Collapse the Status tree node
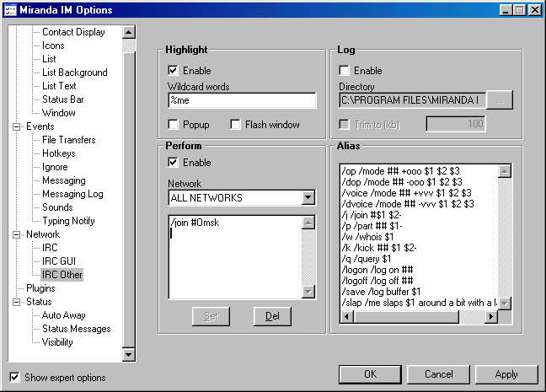This screenshot has height=392, width=546. point(16,302)
